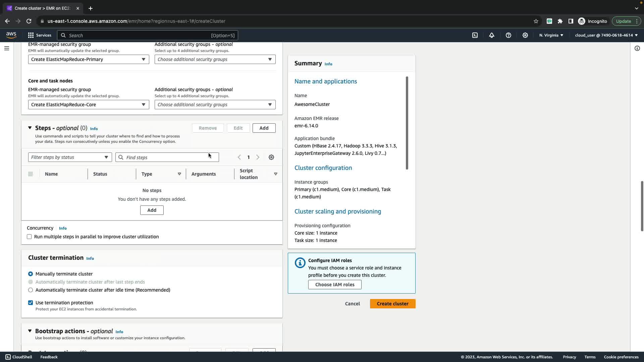Open Filter steps by status dropdown
The image size is (644, 362).
coord(70,157)
